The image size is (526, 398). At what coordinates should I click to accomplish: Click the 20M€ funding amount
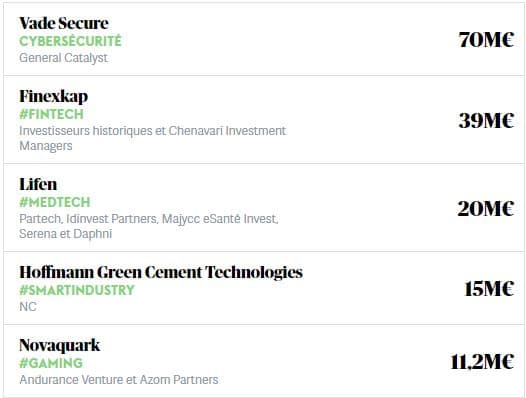click(485, 208)
